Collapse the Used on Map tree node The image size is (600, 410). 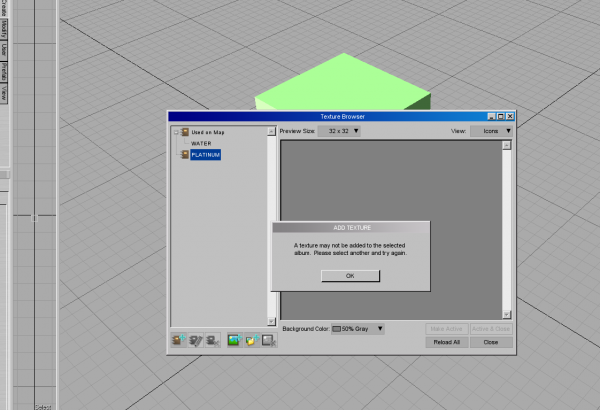pyautogui.click(x=175, y=132)
